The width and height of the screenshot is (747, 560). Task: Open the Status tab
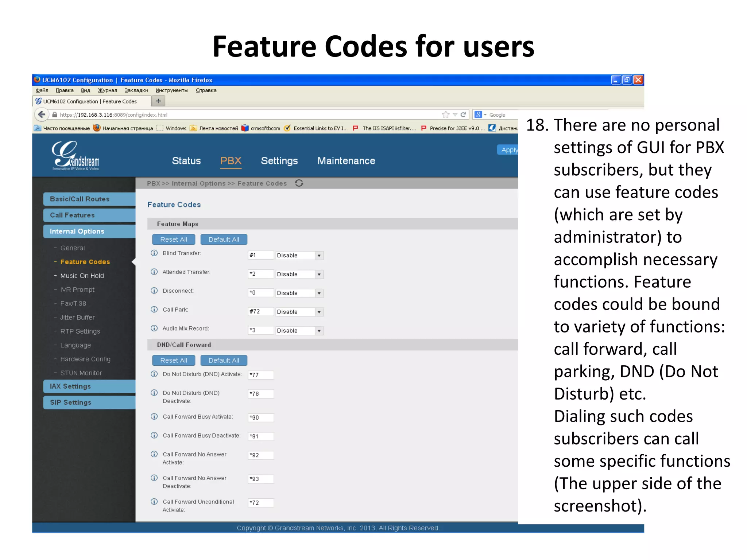[x=186, y=161]
